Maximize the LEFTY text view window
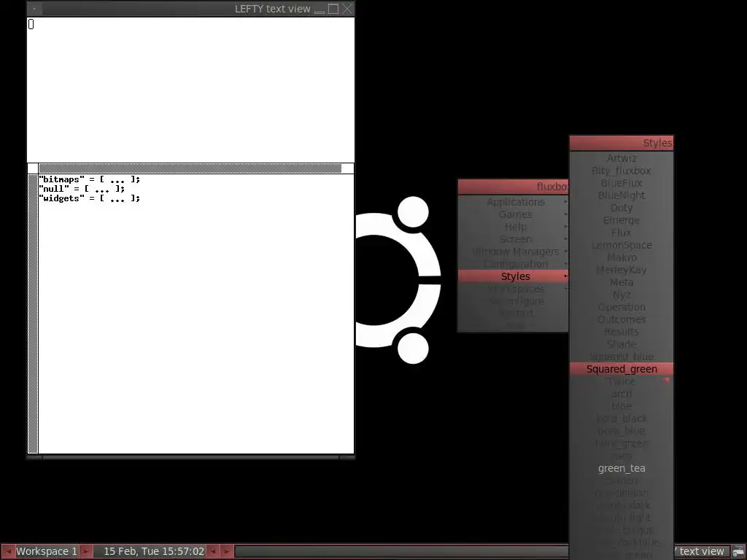Viewport: 747px width, 560px height. coord(333,9)
